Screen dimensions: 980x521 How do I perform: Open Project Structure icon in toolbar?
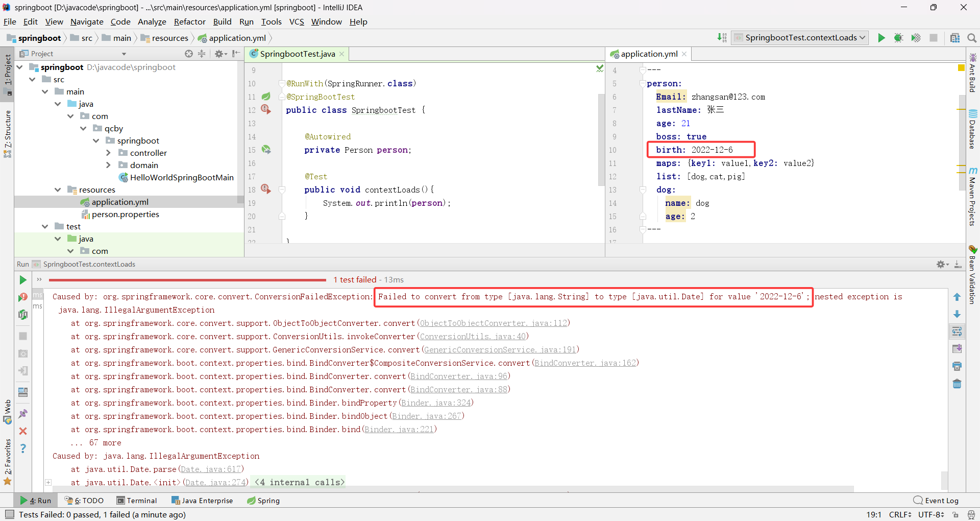click(955, 38)
